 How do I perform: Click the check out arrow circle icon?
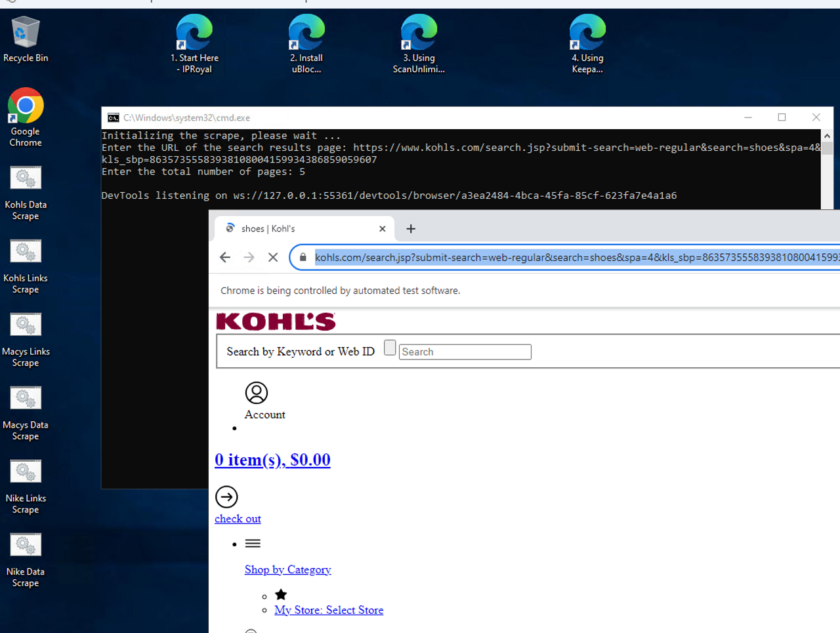point(226,497)
